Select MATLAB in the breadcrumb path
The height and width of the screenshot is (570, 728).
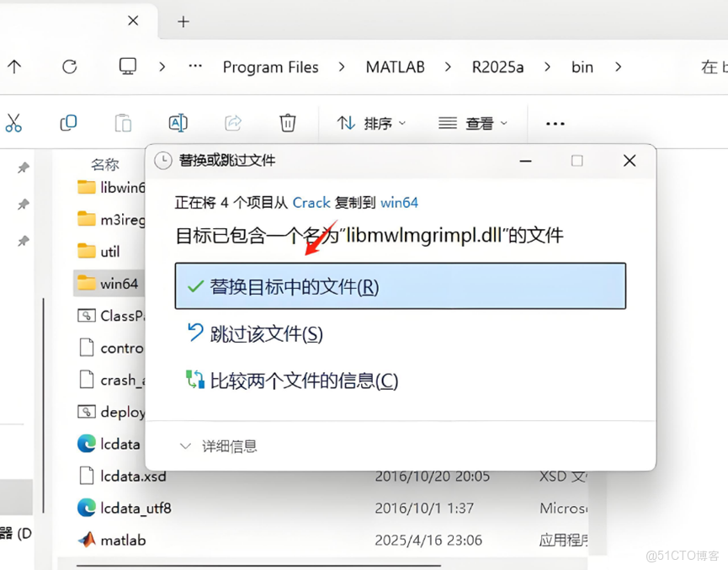[395, 67]
